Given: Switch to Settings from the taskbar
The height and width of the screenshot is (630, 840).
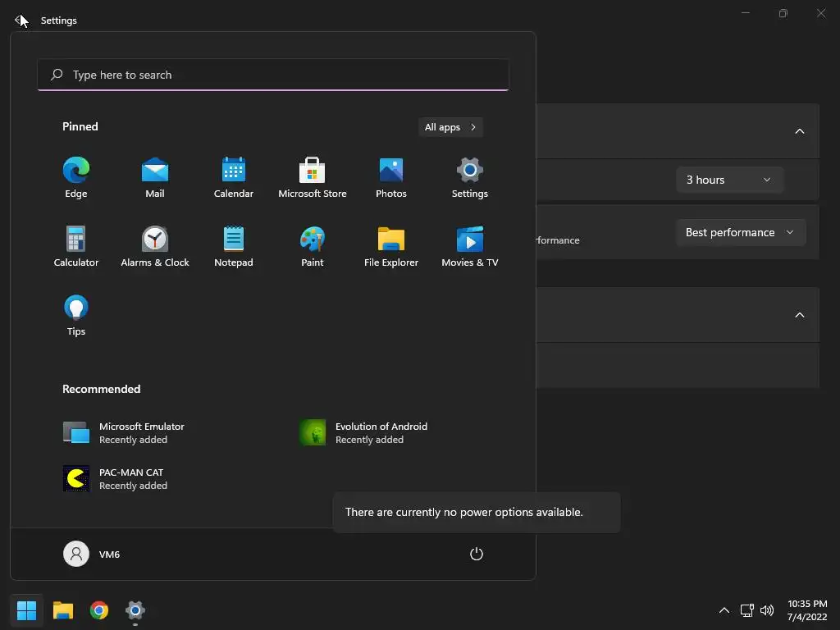Looking at the screenshot, I should (x=135, y=610).
